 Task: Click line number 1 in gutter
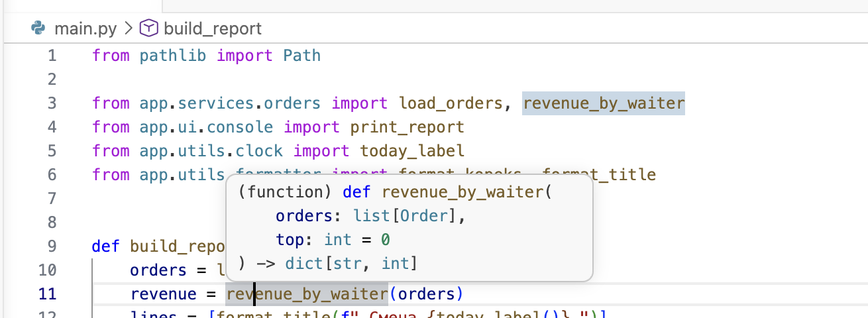click(52, 56)
